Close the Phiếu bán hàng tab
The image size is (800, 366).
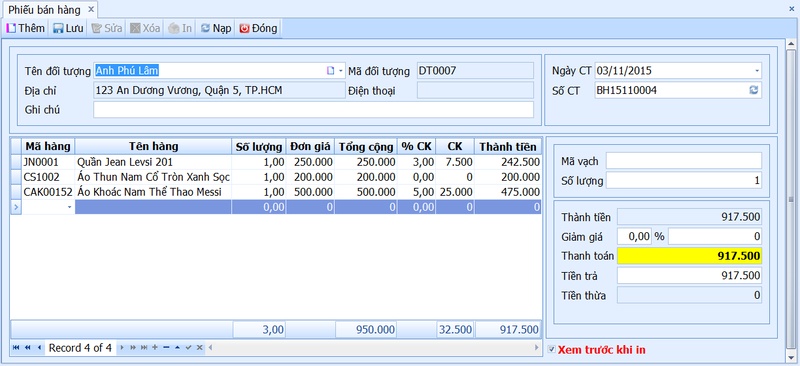91,10
